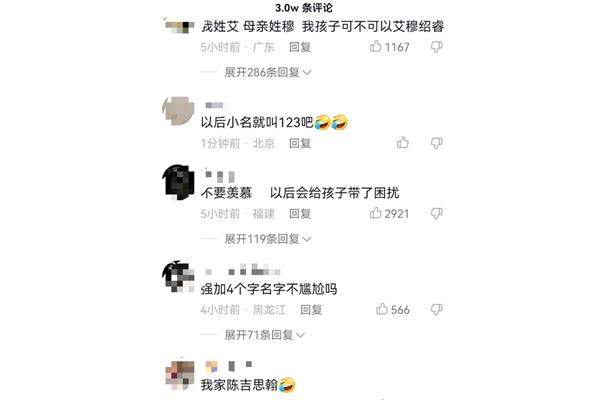Open avatar of the 我家陈吉思翰 commenter
Image resolution: width=600 pixels, height=400 pixels.
[x=179, y=375]
